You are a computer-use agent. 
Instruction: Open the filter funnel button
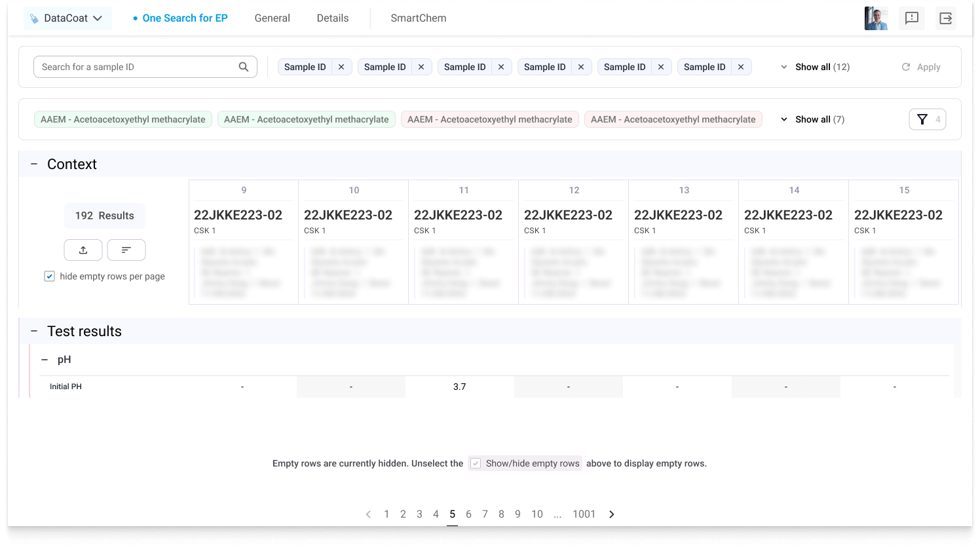coord(927,119)
